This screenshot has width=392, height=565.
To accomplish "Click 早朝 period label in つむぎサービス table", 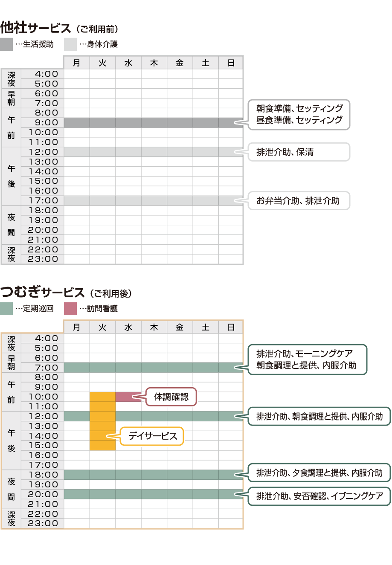I will (x=11, y=363).
